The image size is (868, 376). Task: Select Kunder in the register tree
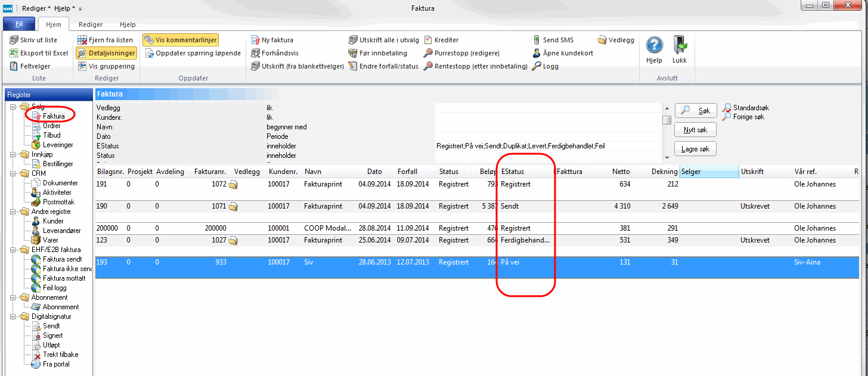pyautogui.click(x=53, y=221)
